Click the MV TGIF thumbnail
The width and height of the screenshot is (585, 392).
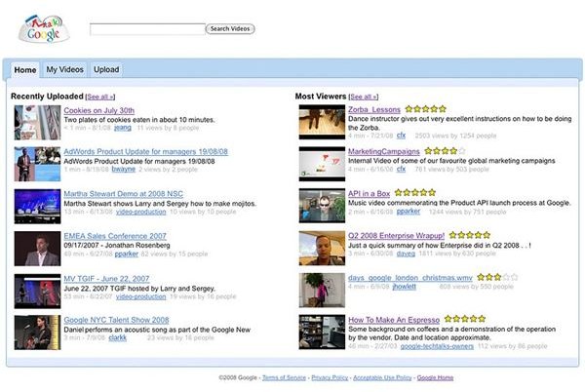click(37, 291)
